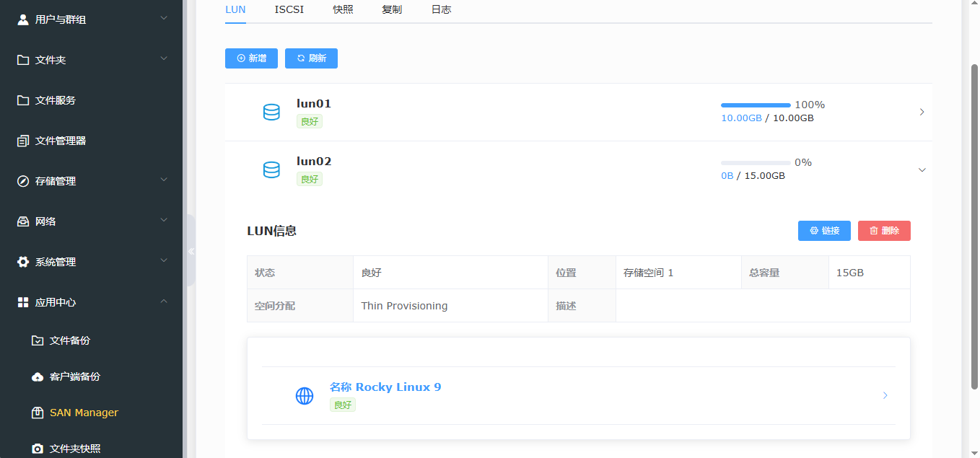Open 文件备份 from the sidebar

(68, 340)
